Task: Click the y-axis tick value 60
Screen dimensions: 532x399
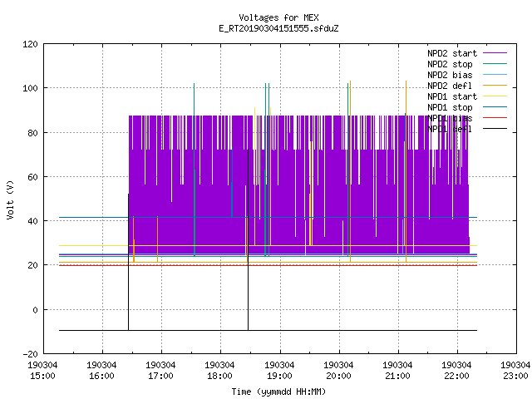Action: click(32, 177)
